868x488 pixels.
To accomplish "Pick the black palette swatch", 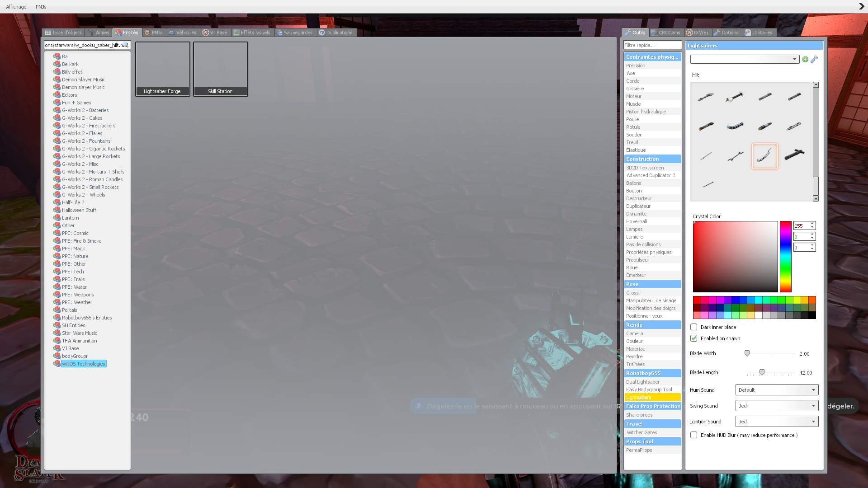I will tap(812, 315).
